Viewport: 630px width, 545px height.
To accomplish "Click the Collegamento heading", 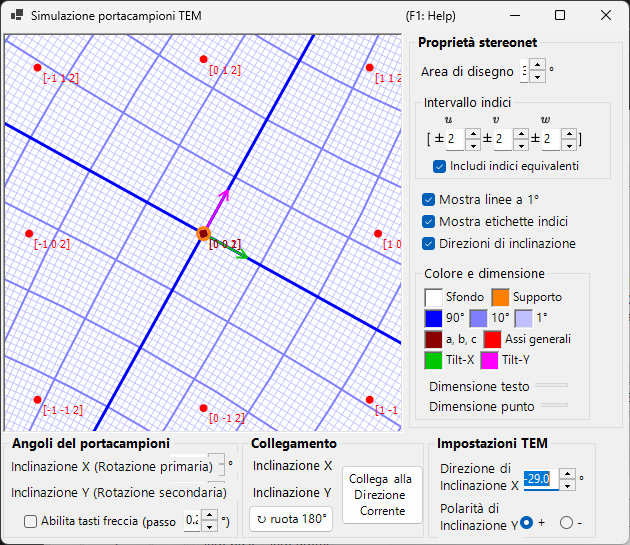I will click(x=294, y=443).
